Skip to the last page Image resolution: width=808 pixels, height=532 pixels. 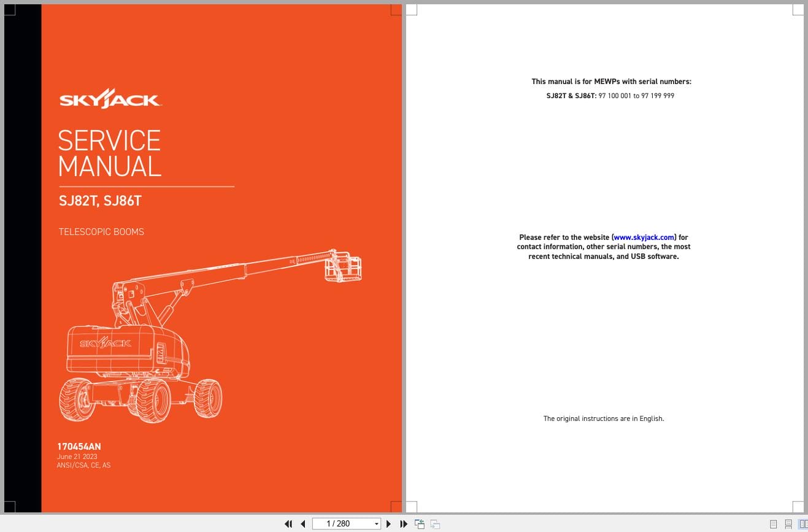coord(403,523)
